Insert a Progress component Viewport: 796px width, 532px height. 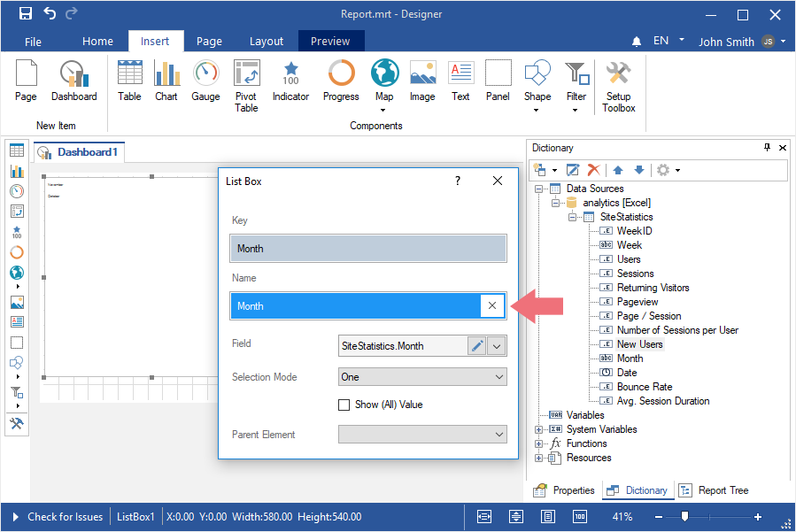(x=341, y=81)
